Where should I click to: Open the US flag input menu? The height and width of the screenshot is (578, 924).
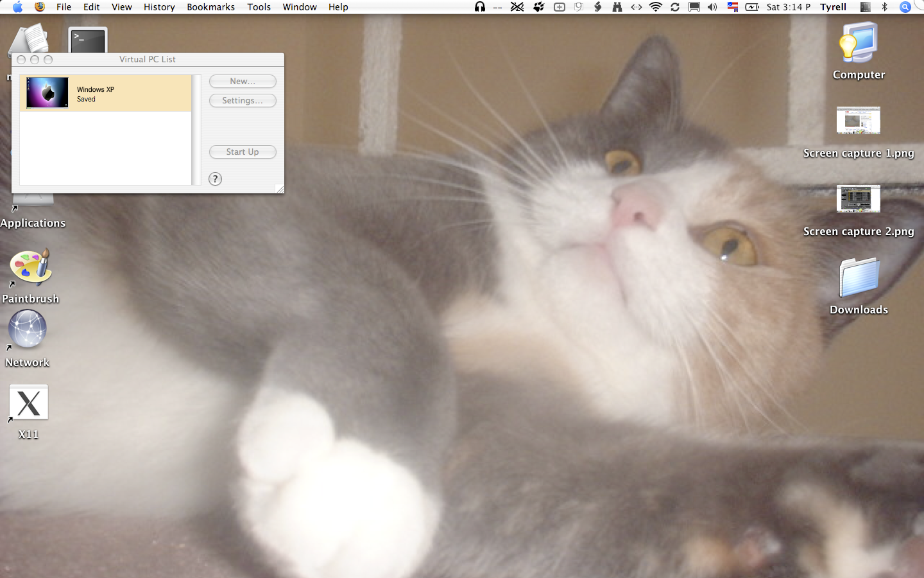[732, 7]
